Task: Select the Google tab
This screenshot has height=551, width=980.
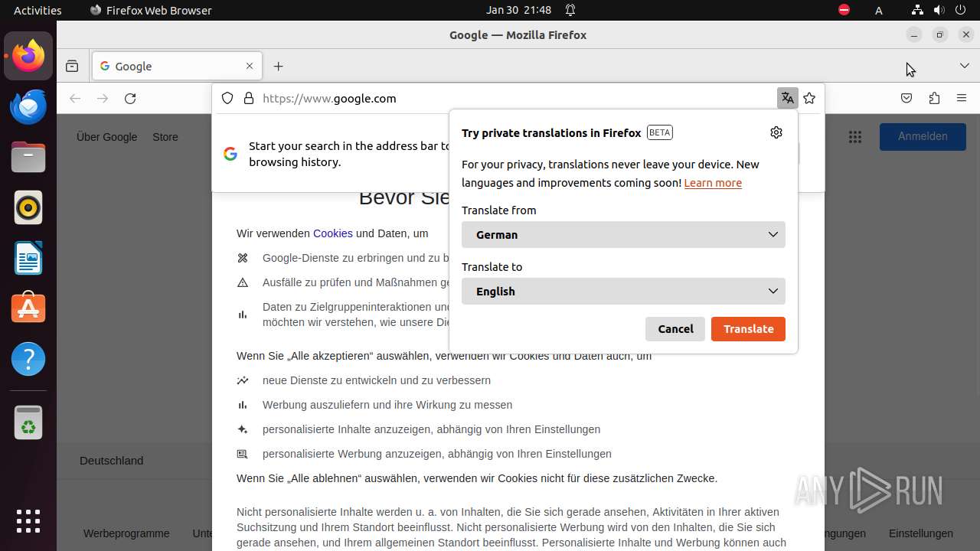Action: click(x=177, y=67)
